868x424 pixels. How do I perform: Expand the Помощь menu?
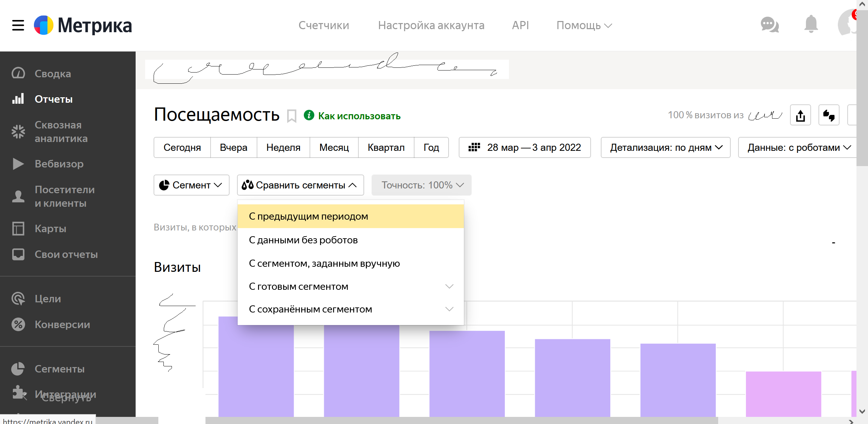[584, 25]
